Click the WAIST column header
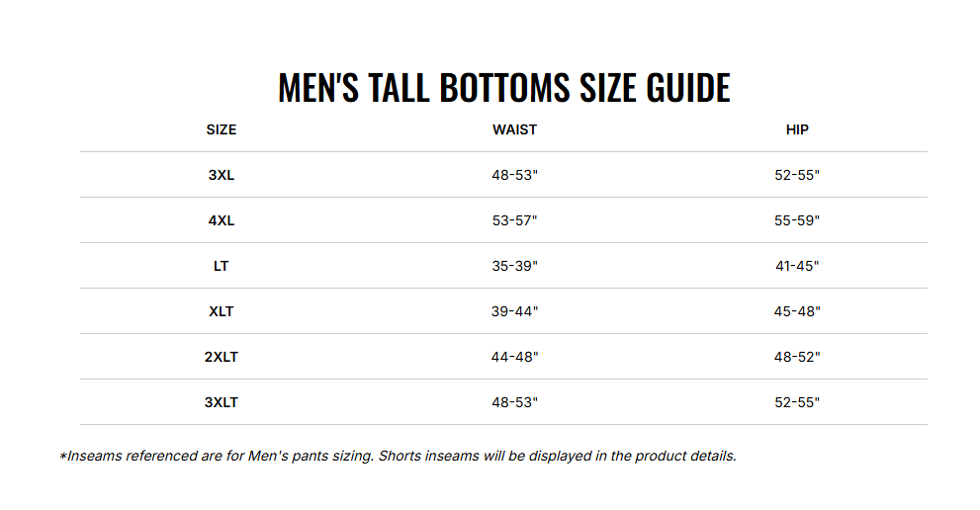This screenshot has width=980, height=510. 514,130
